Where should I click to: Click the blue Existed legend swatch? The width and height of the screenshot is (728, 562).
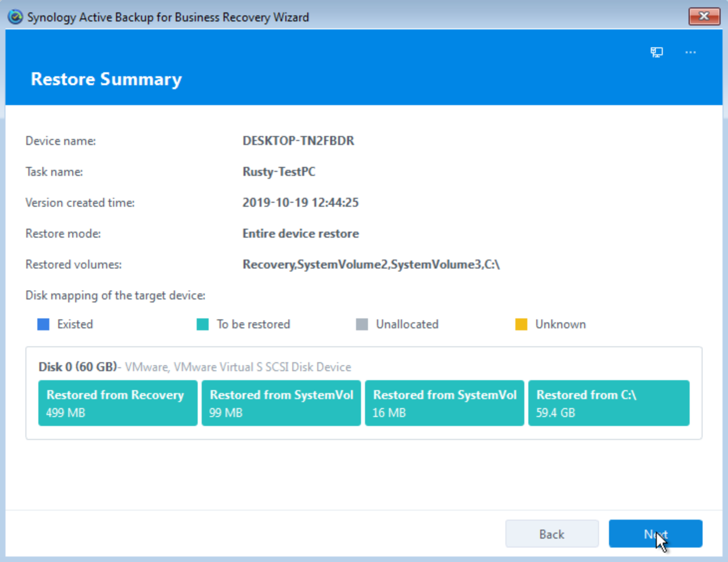(43, 324)
